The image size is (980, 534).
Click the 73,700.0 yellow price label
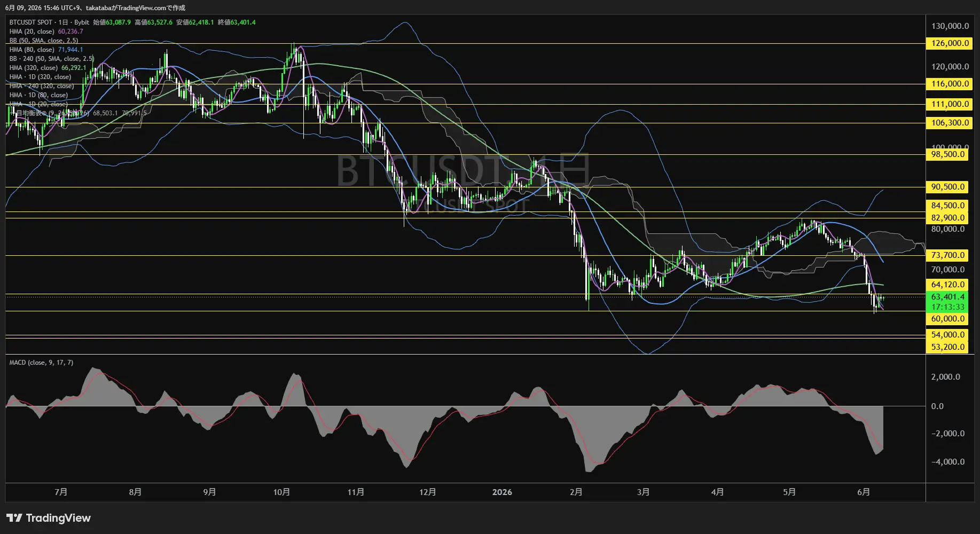(948, 255)
